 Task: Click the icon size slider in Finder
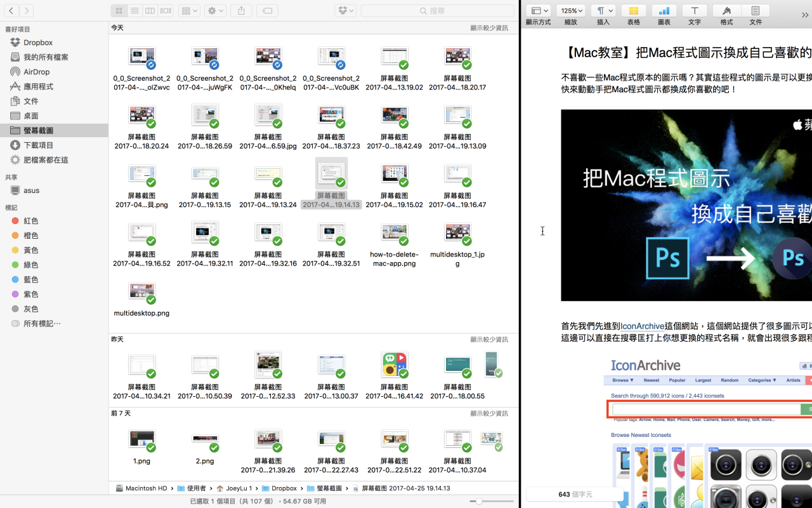tap(479, 501)
